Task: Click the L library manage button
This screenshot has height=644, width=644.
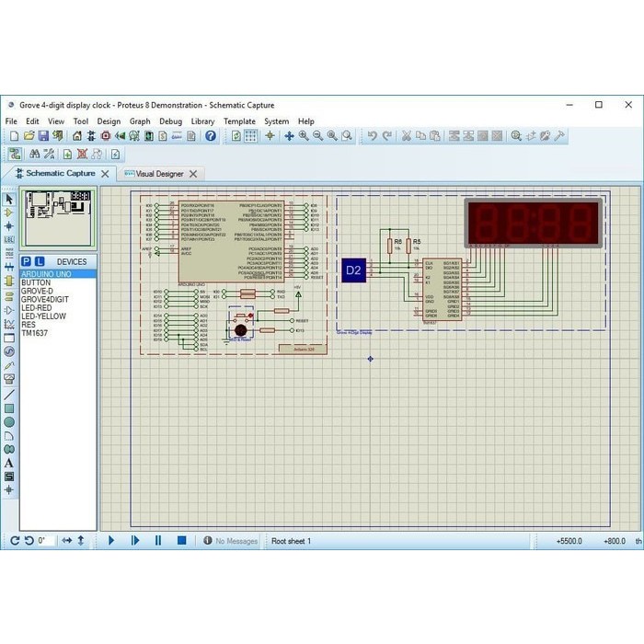Action: pyautogui.click(x=40, y=261)
